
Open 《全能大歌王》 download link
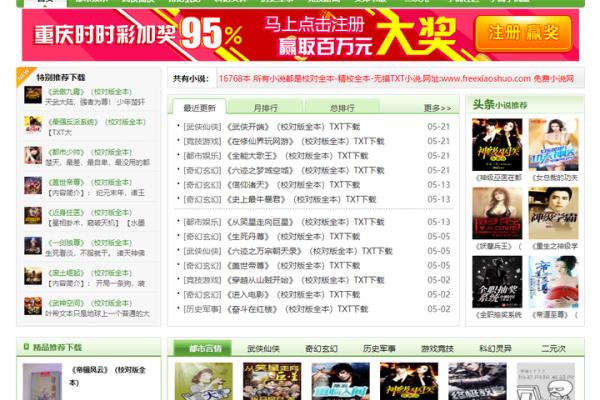pyautogui.click(x=297, y=156)
